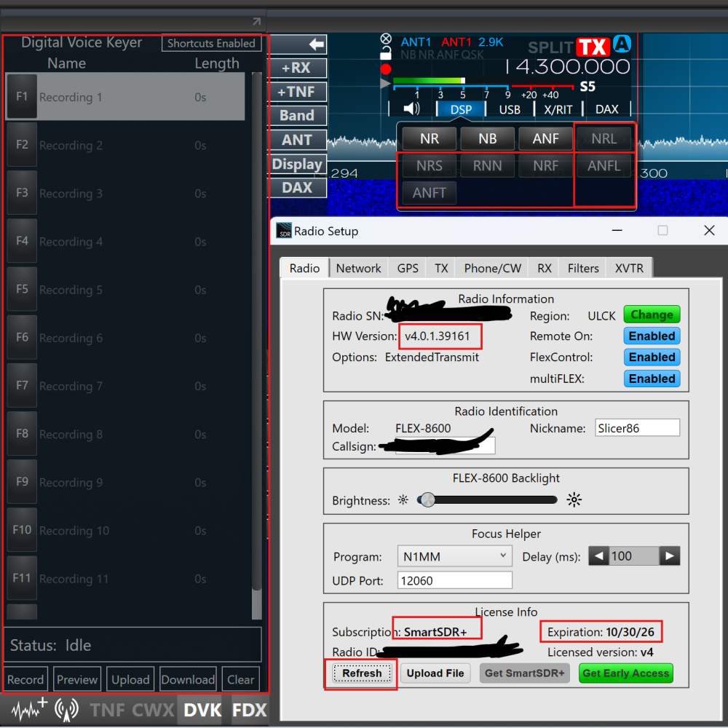The width and height of the screenshot is (728, 728).
Task: Open RX antenna ANT1 selector in blue
Action: coord(416,42)
